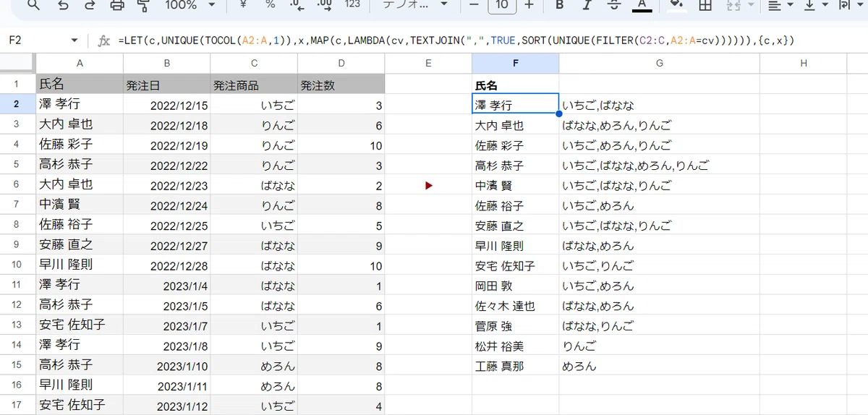The image size is (868, 415).
Task: Select column H header
Action: (804, 63)
